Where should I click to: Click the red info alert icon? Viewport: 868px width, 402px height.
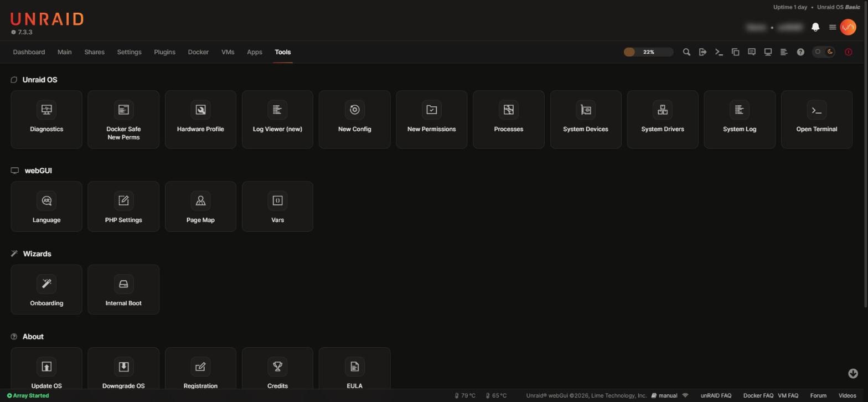tap(848, 52)
